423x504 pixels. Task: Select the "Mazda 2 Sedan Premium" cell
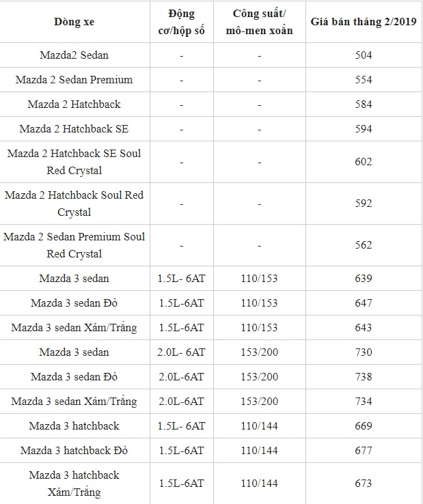pos(74,80)
